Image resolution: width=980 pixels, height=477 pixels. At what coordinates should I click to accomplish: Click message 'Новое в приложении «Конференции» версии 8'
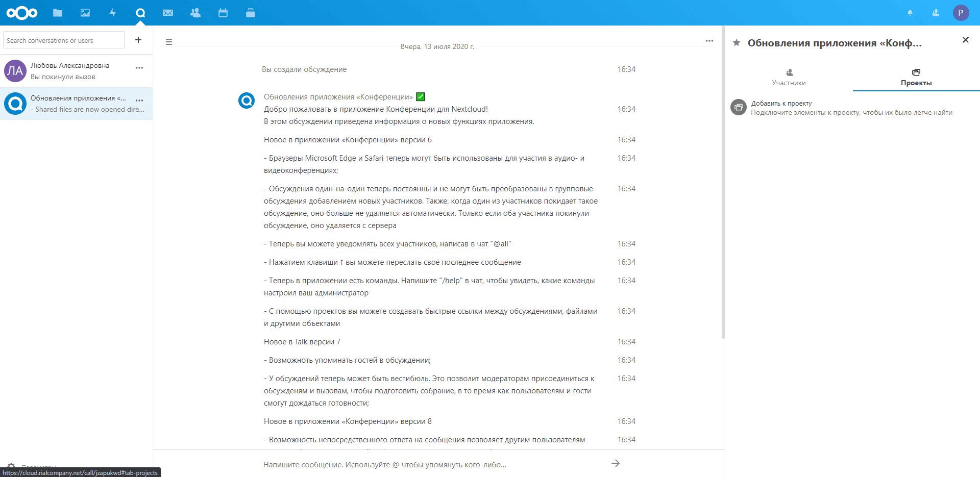coord(348,421)
